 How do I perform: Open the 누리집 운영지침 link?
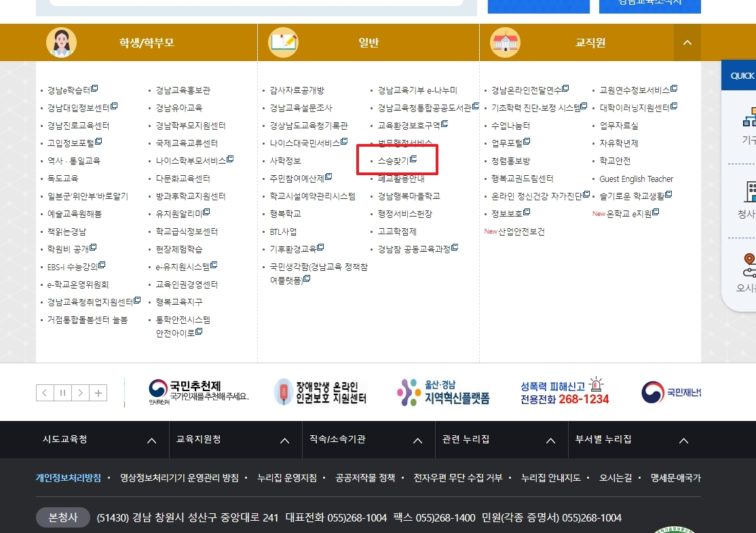[x=287, y=477]
